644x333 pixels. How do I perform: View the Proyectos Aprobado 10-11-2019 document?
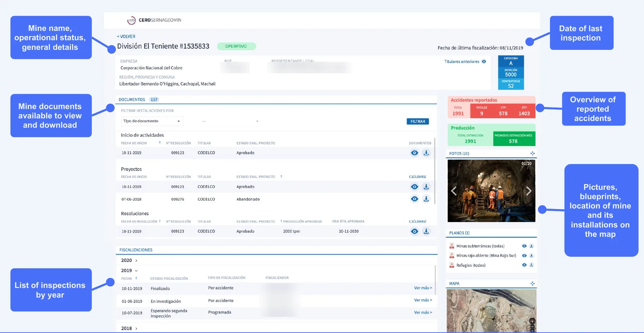point(415,187)
